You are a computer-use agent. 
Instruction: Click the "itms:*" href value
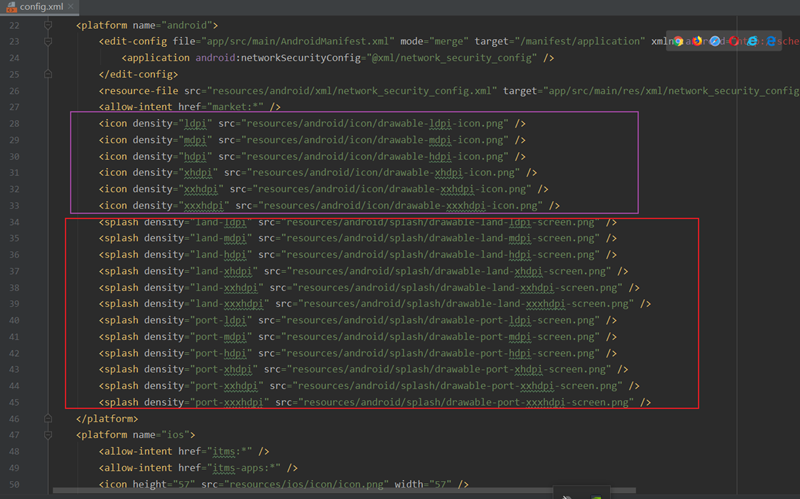tap(230, 452)
